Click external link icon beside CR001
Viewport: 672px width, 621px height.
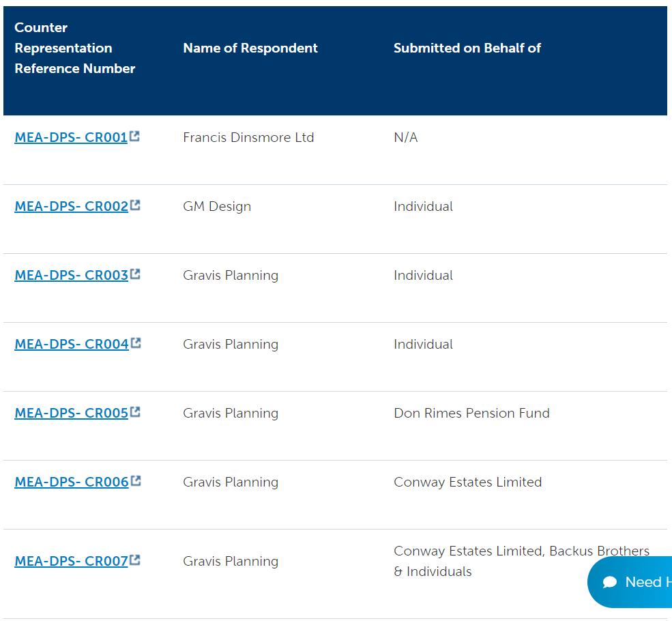[134, 136]
